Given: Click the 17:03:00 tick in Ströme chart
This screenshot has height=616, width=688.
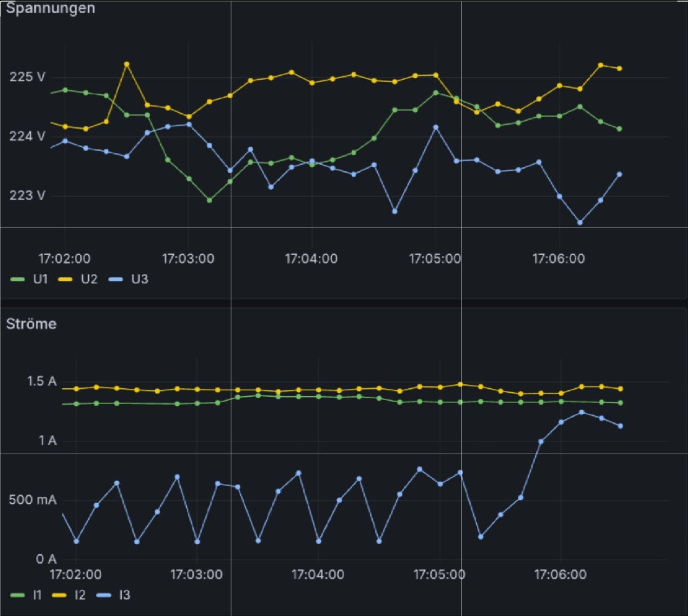Looking at the screenshot, I should 197,575.
